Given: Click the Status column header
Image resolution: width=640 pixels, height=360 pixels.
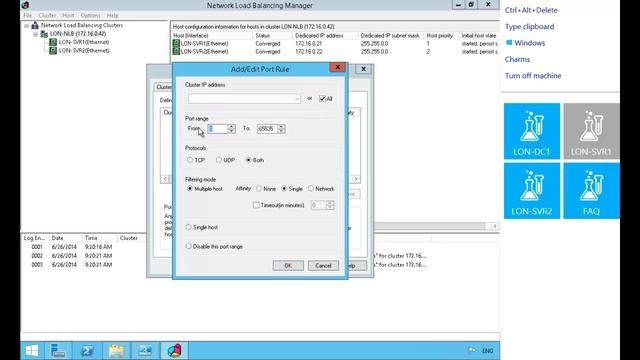Looking at the screenshot, I should (272, 36).
